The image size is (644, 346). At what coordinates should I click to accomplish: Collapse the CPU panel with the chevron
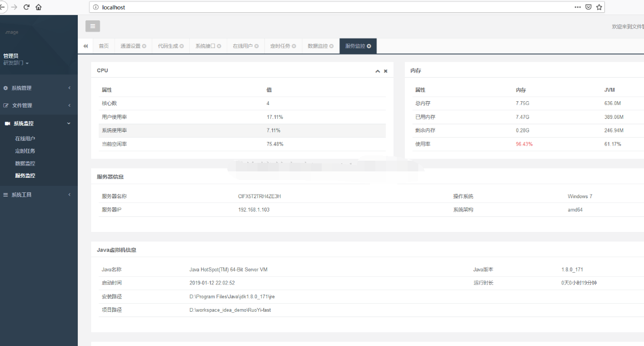click(377, 71)
